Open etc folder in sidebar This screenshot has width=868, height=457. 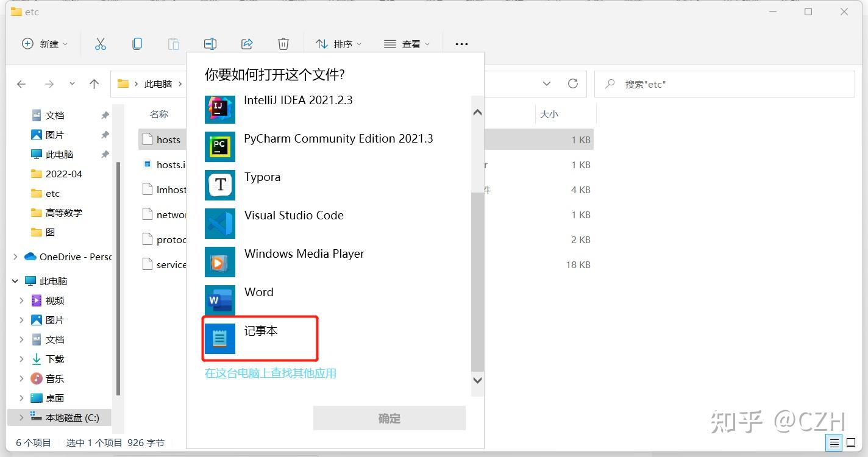point(52,193)
